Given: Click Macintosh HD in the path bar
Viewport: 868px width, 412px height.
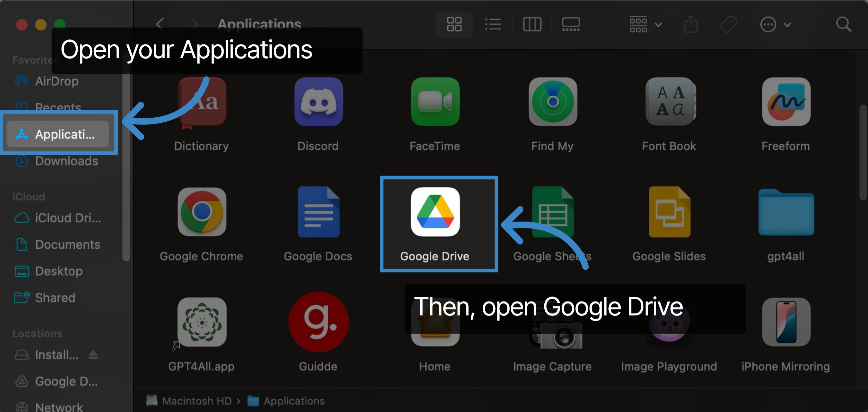Looking at the screenshot, I should point(189,401).
